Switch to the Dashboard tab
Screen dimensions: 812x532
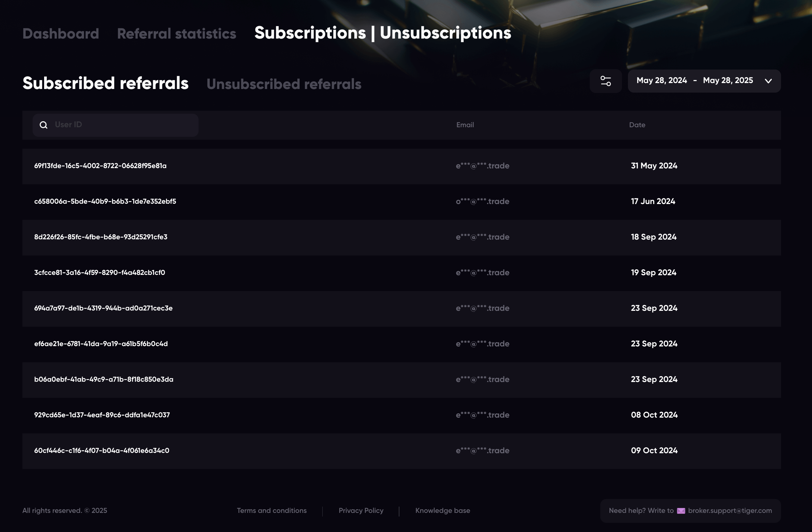61,34
